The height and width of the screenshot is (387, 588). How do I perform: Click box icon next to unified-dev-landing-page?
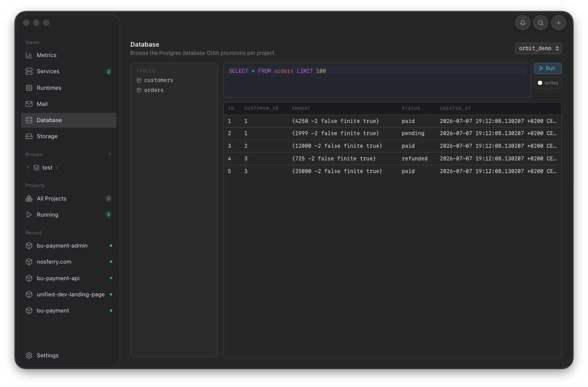pyautogui.click(x=29, y=295)
